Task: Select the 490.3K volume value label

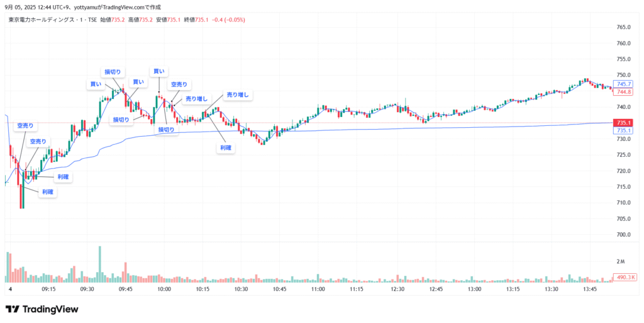Action: [625, 278]
